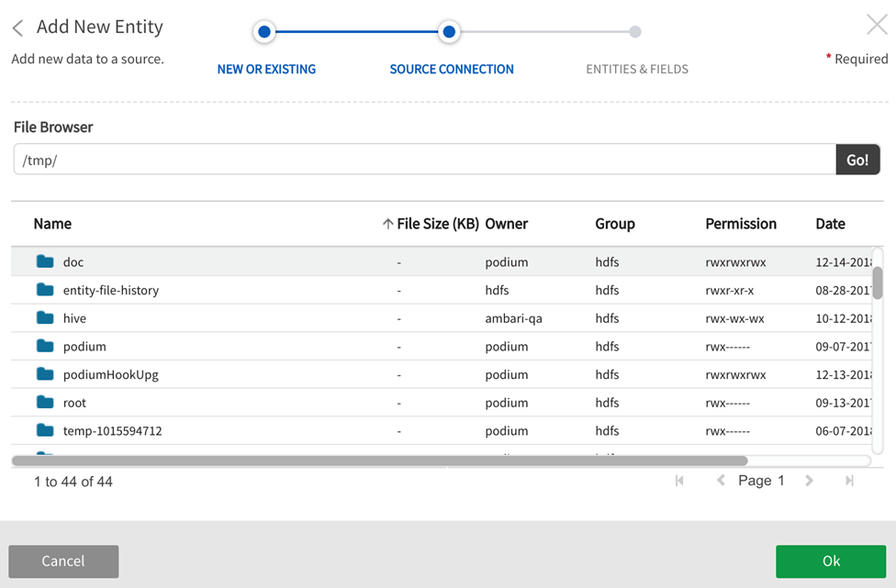This screenshot has height=588, width=896.
Task: Sort by the Permission column header
Action: pyautogui.click(x=741, y=224)
